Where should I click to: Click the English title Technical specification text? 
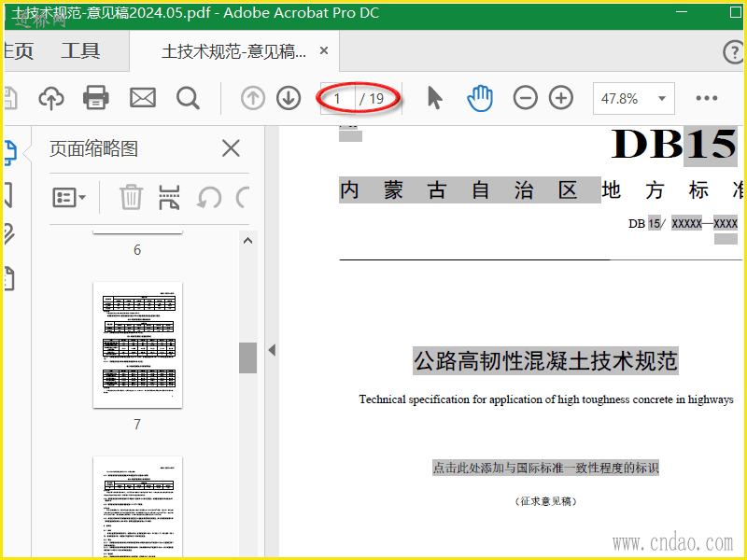546,399
